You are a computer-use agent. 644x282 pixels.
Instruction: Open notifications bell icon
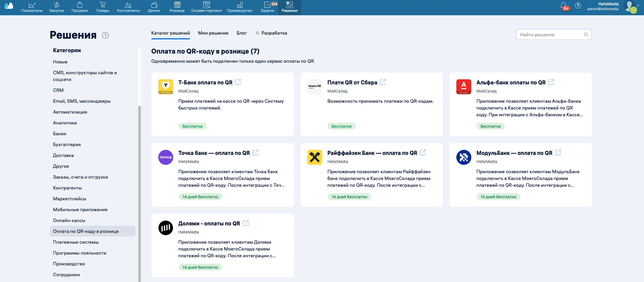click(564, 6)
